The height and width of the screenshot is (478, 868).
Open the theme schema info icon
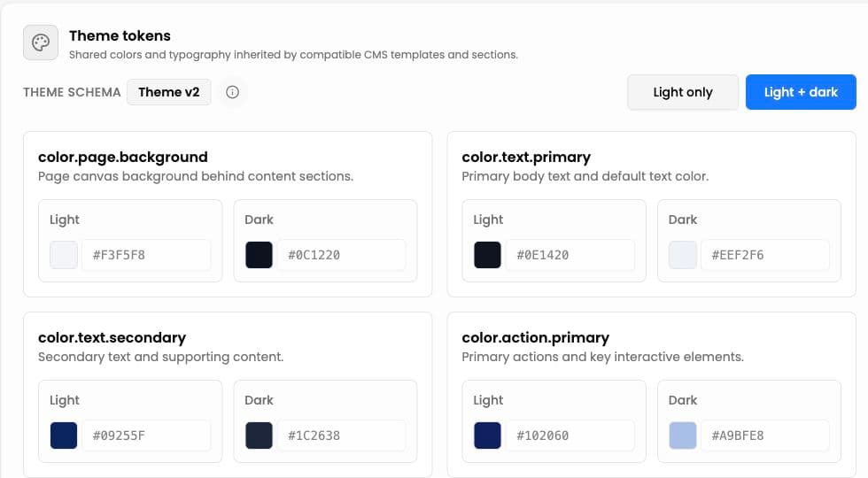232,92
